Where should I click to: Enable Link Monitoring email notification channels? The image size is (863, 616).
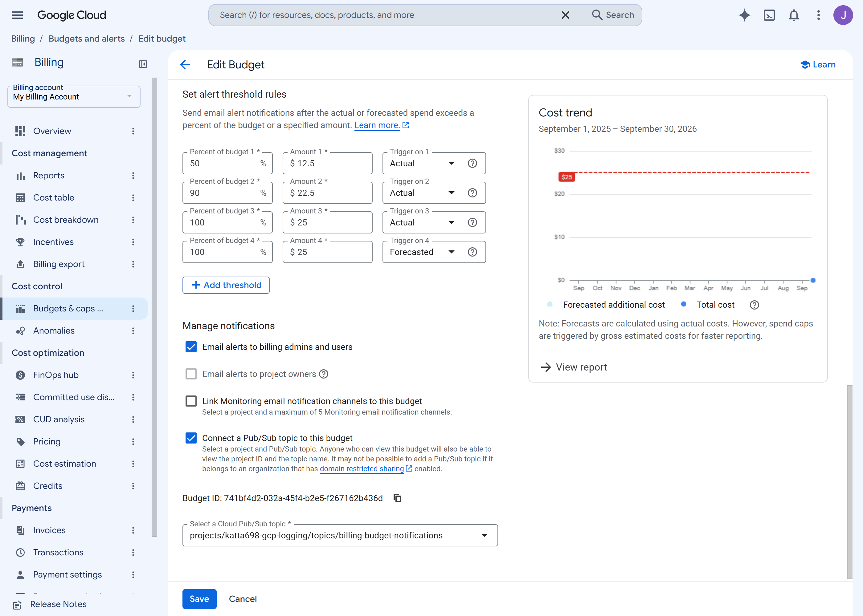pos(191,401)
